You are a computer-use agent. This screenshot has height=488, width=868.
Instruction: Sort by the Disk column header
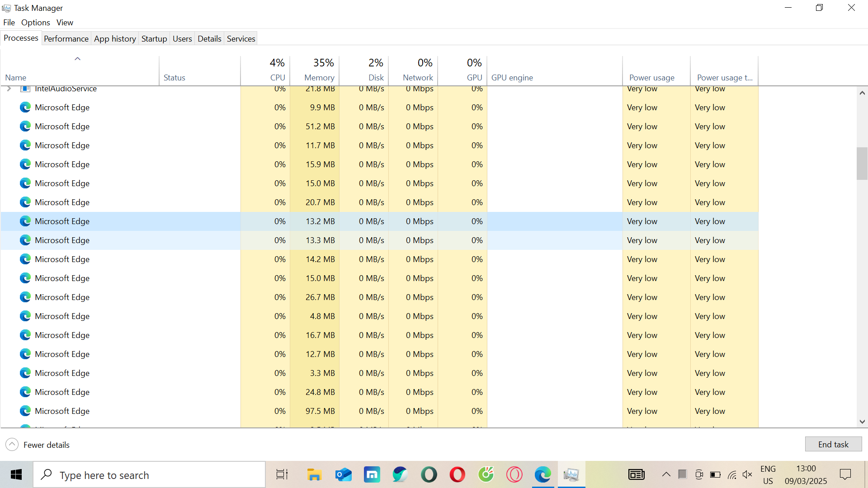(364, 70)
